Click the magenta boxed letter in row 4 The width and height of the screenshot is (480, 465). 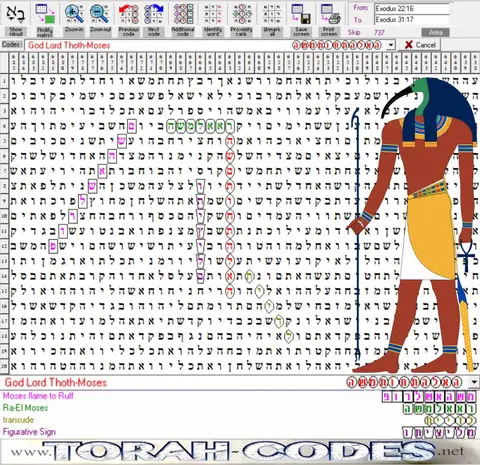[132, 126]
